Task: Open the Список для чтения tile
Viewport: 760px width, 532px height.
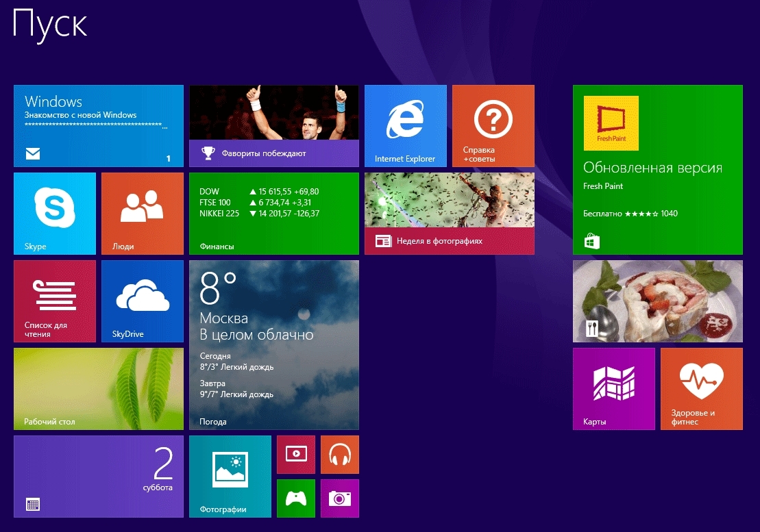Action: [x=55, y=301]
